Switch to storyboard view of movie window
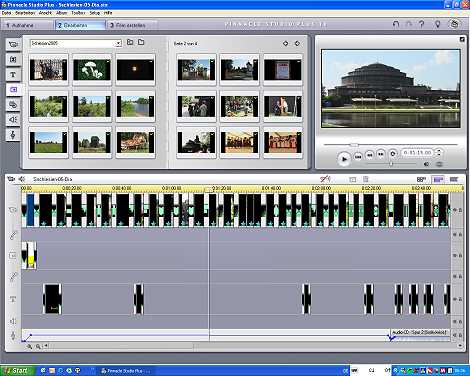This screenshot has width=470, height=376. (421, 179)
